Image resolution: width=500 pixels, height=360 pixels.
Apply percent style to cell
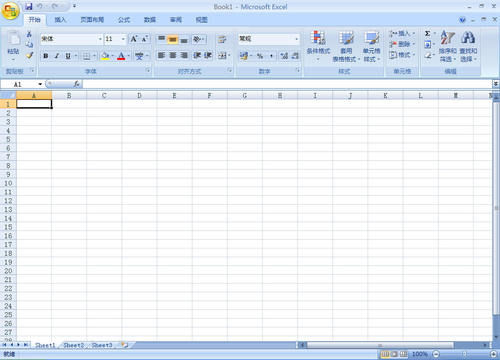[260, 56]
